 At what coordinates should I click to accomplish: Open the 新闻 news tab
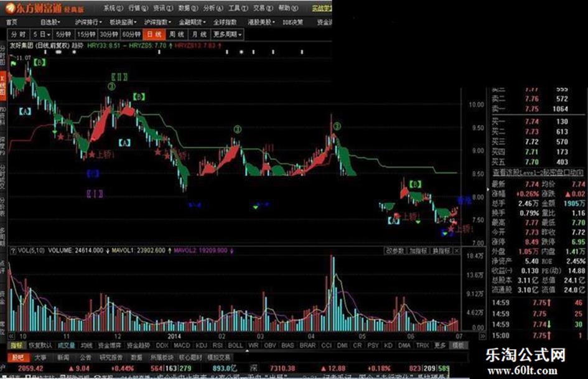(63, 358)
